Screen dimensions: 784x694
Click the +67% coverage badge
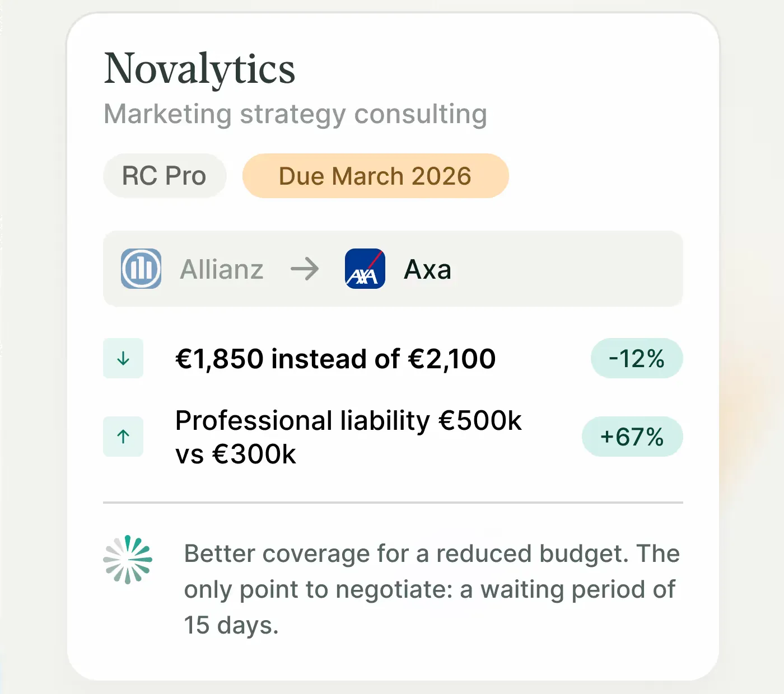(x=632, y=437)
